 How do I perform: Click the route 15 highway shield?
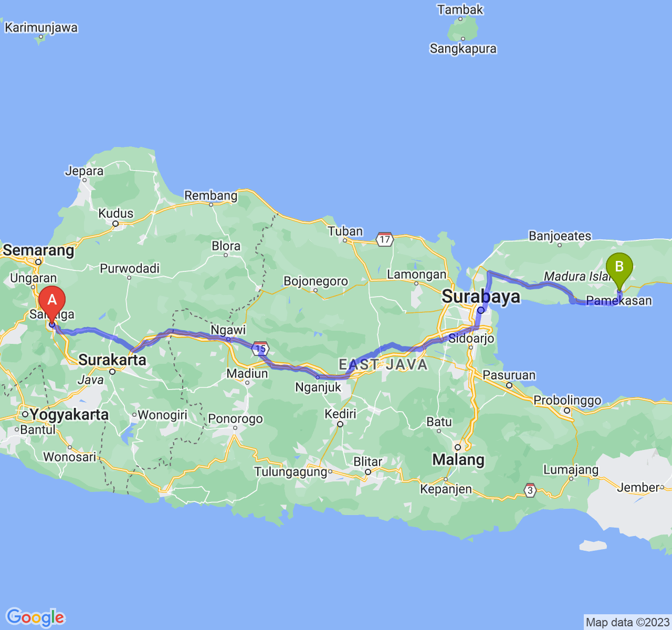tap(260, 348)
